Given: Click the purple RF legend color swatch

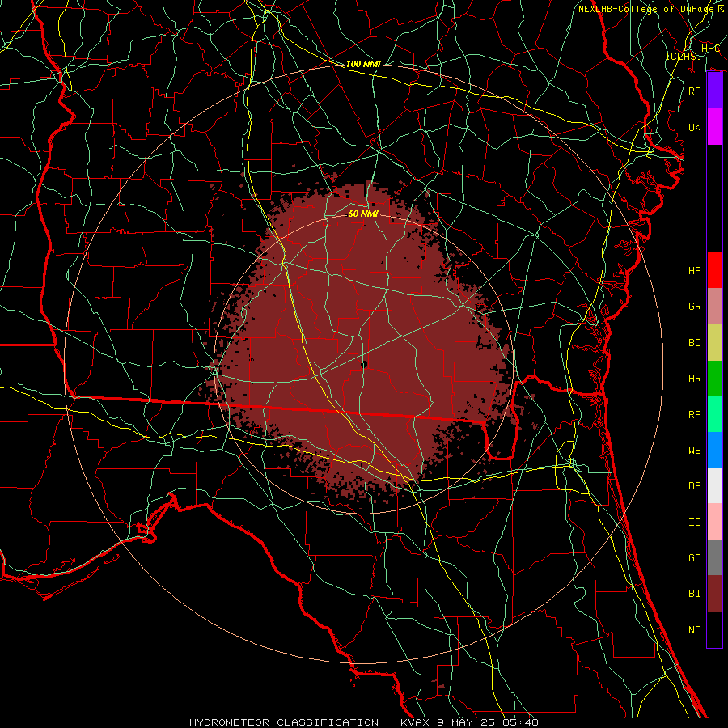Looking at the screenshot, I should point(714,91).
